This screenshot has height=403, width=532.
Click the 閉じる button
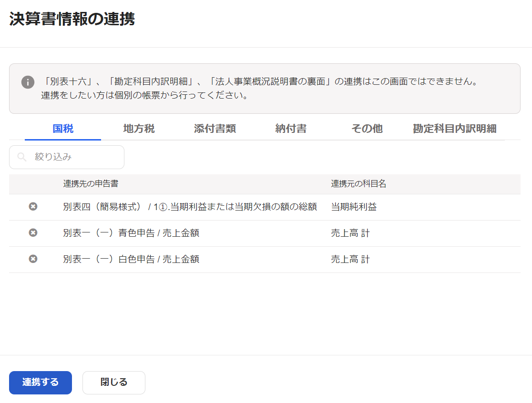tap(113, 383)
